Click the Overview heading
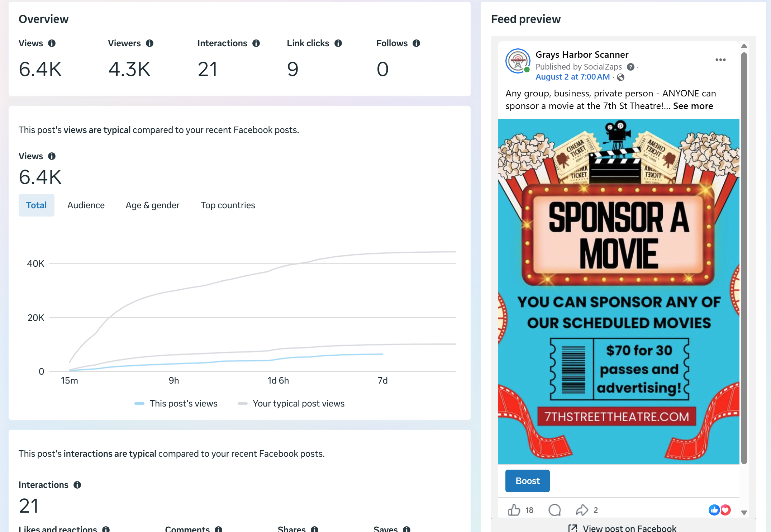 tap(43, 19)
